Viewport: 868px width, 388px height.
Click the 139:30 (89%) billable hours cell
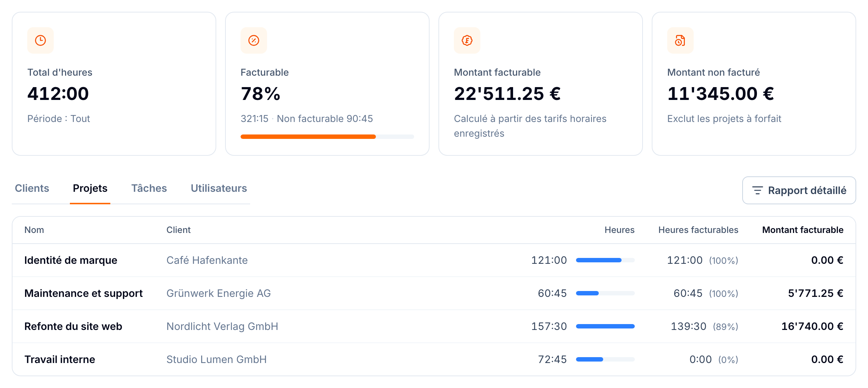coord(704,326)
